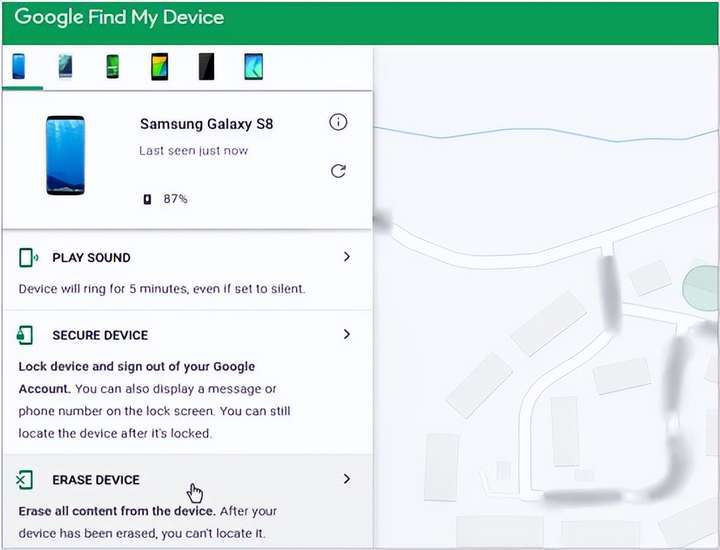Click the green circle on the map
This screenshot has width=720, height=550.
pyautogui.click(x=700, y=288)
